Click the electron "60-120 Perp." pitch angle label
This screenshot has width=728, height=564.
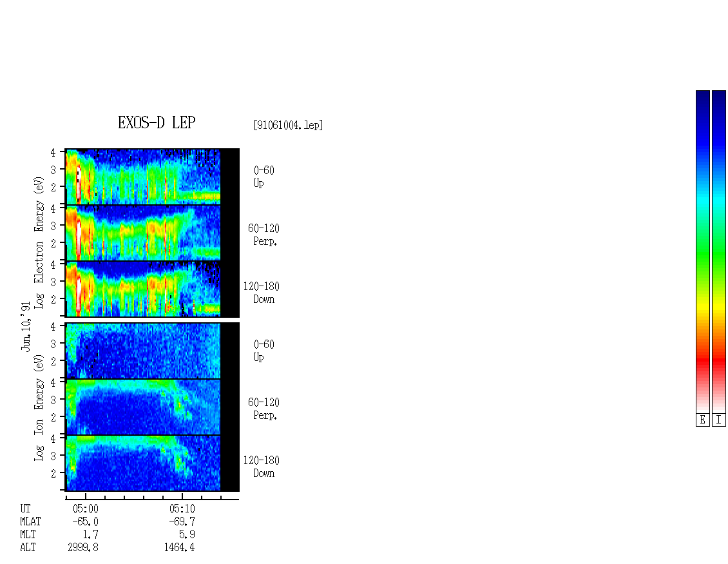[263, 235]
